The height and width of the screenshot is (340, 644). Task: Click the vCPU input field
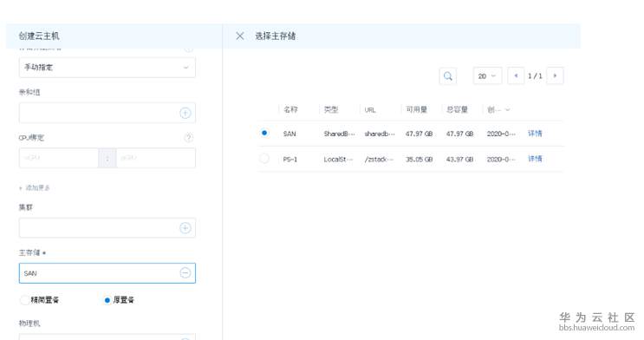tap(58, 158)
